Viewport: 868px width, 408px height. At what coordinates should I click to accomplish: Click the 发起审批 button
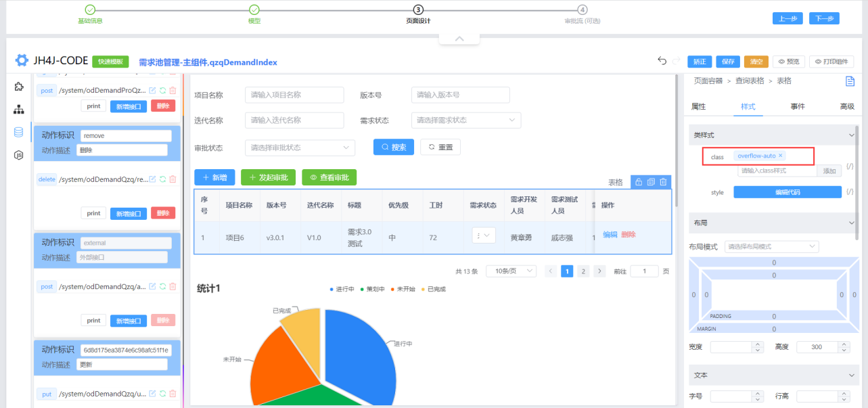(269, 177)
